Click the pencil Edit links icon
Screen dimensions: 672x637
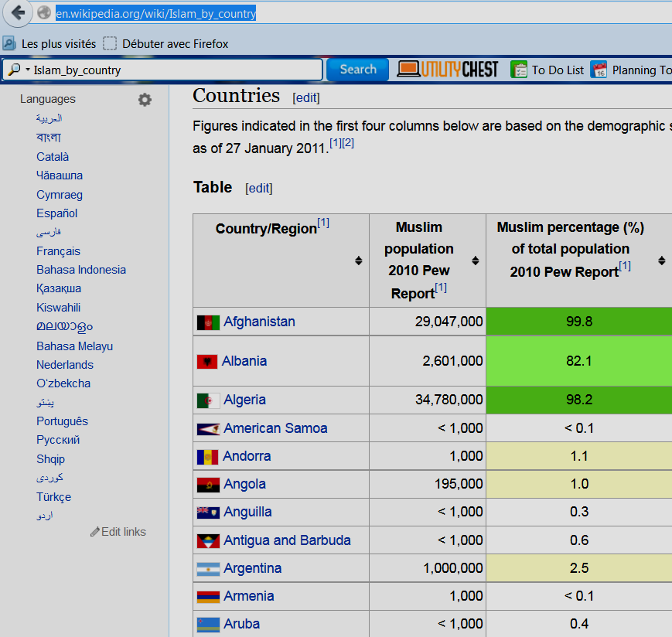[95, 532]
